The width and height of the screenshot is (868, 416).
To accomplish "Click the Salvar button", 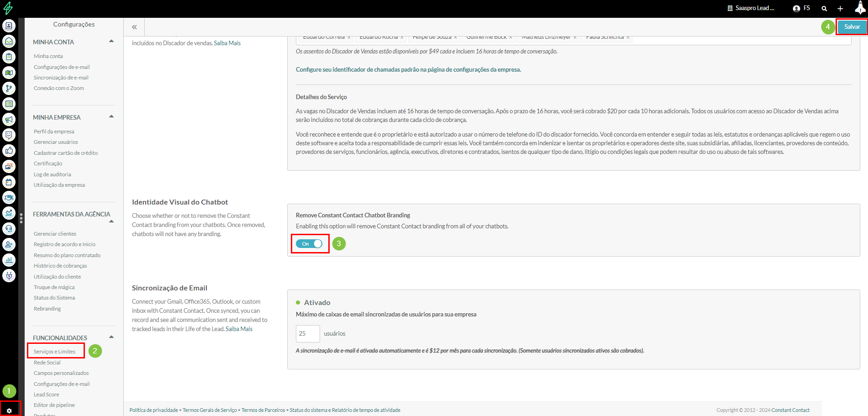I will tap(852, 26).
